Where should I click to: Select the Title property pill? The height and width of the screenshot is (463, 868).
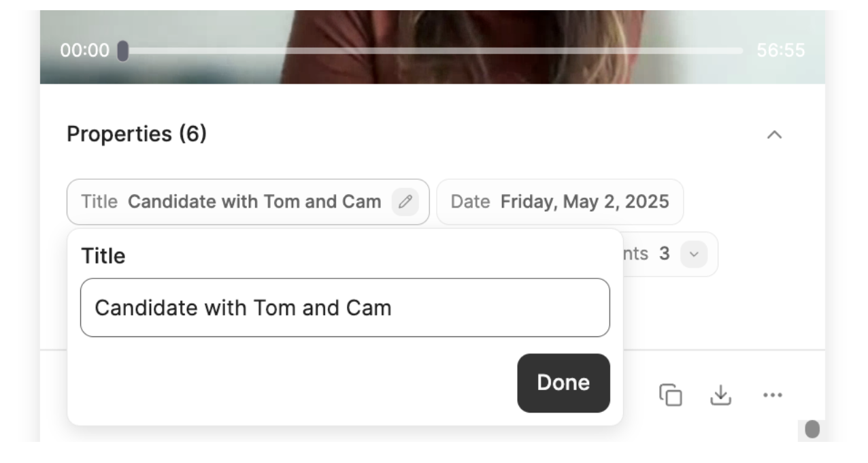[x=248, y=202]
